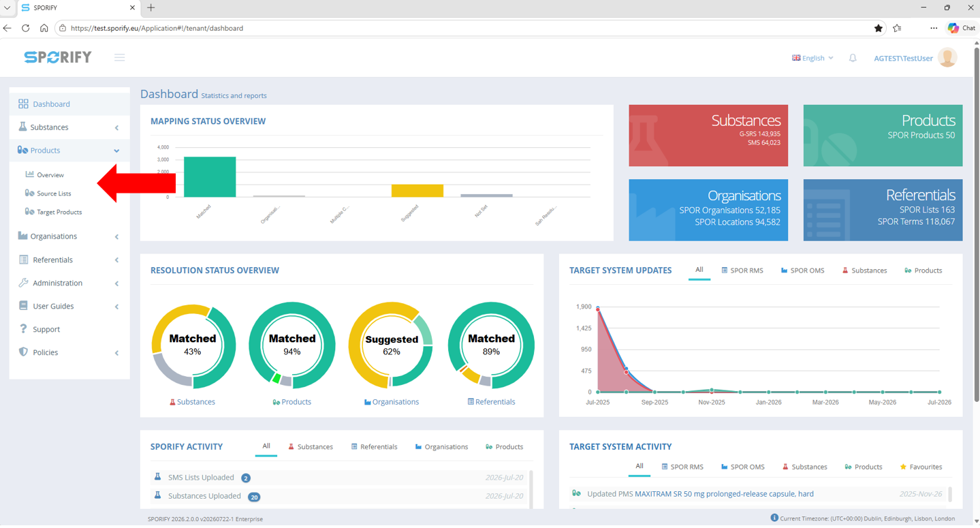
Task: Show Substances tab in Target System Updates
Action: click(864, 270)
